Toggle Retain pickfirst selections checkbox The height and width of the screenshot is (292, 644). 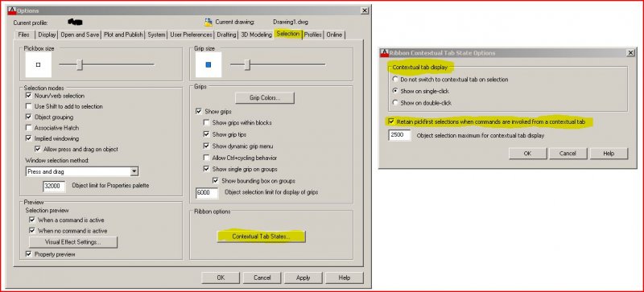[391, 121]
